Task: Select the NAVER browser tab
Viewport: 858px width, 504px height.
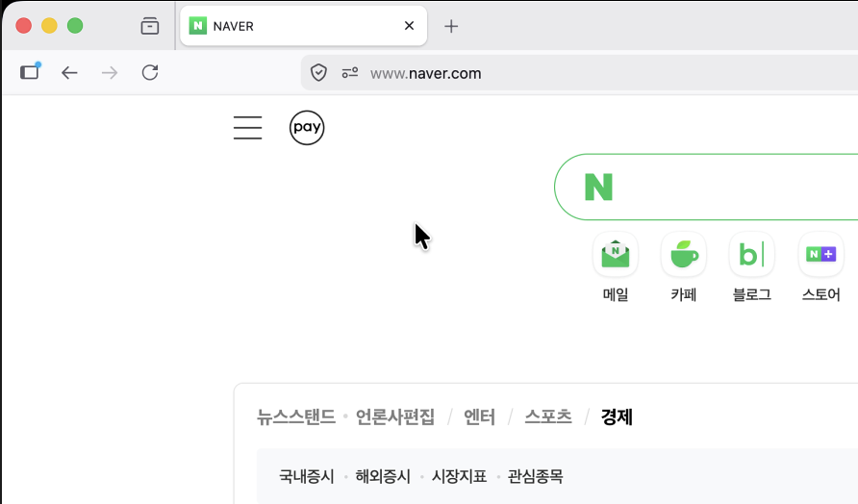Action: [303, 26]
